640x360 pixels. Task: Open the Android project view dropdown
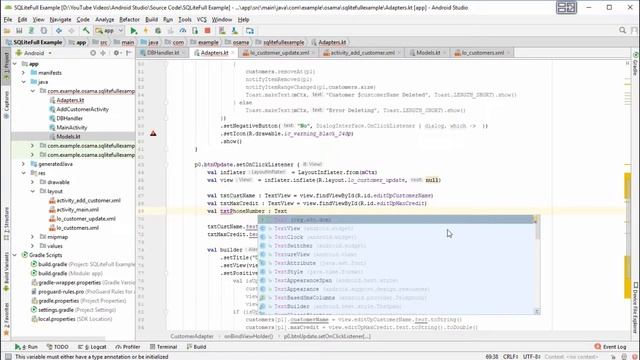click(34, 53)
